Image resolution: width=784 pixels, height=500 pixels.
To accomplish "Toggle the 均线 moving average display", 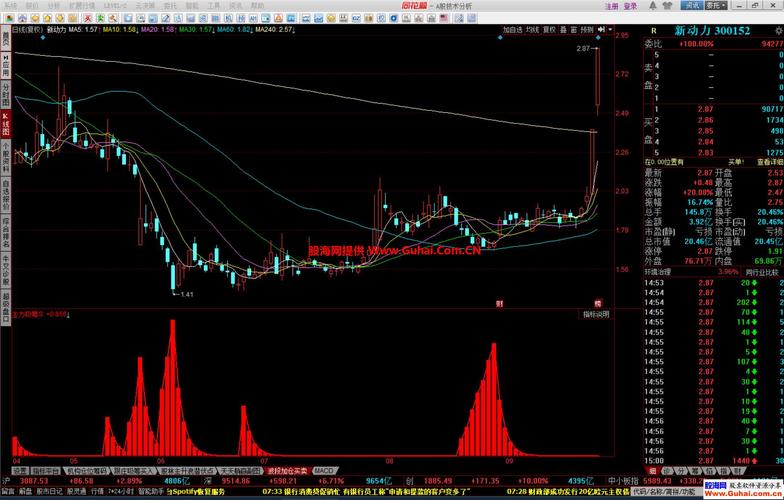I will point(533,29).
